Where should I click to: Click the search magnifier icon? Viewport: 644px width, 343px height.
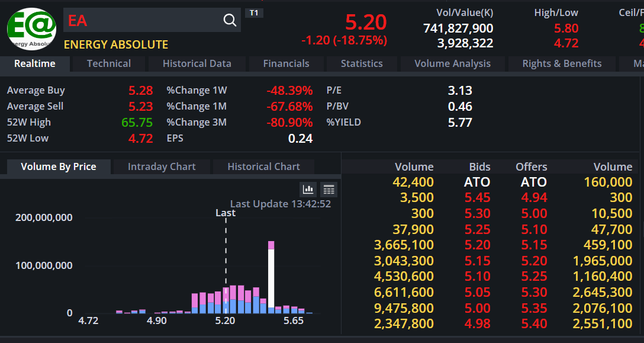pyautogui.click(x=230, y=21)
